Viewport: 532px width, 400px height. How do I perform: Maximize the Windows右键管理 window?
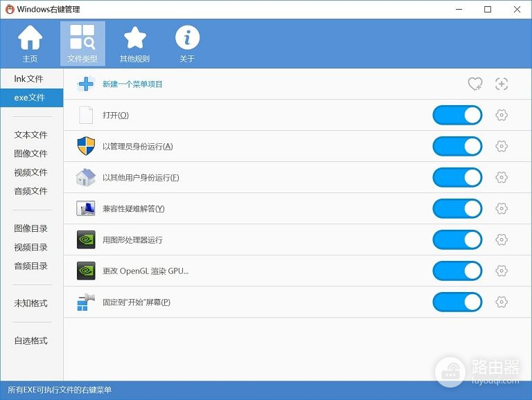(x=488, y=9)
